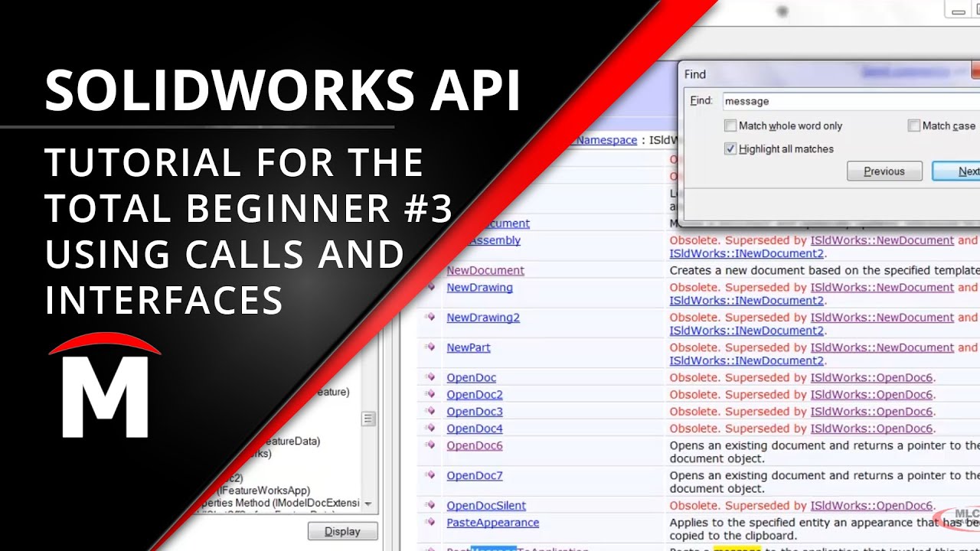Screen dimensions: 980x551
Task: Click the index list scrollbar thumb
Action: [x=368, y=419]
